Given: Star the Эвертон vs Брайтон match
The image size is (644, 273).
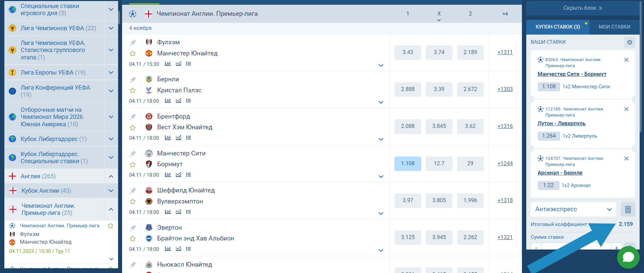Looking at the screenshot, I should pyautogui.click(x=133, y=238).
